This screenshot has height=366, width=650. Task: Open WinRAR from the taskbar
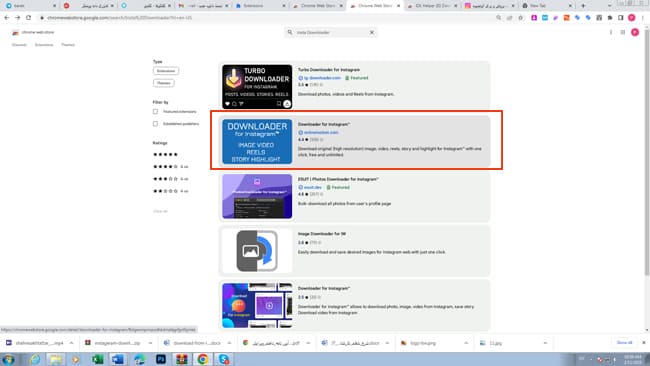182,359
